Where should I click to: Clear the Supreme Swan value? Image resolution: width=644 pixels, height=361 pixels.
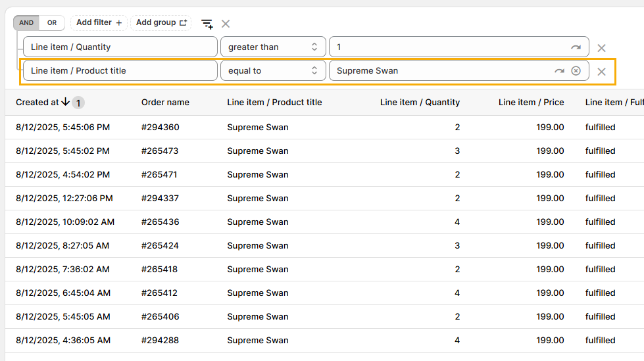tap(576, 71)
